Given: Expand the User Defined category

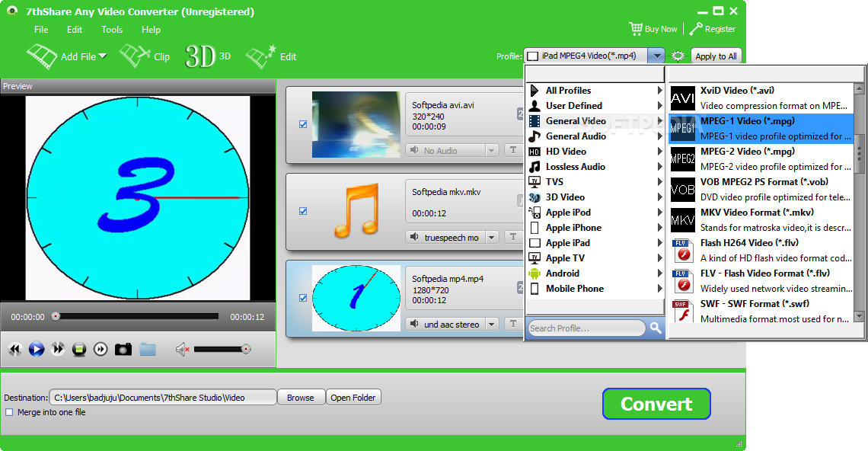Looking at the screenshot, I should coord(595,105).
